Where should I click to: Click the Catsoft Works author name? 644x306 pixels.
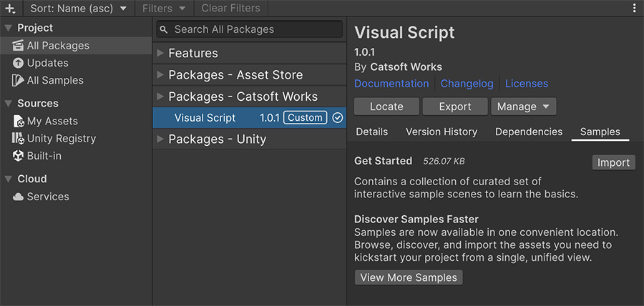tap(406, 67)
